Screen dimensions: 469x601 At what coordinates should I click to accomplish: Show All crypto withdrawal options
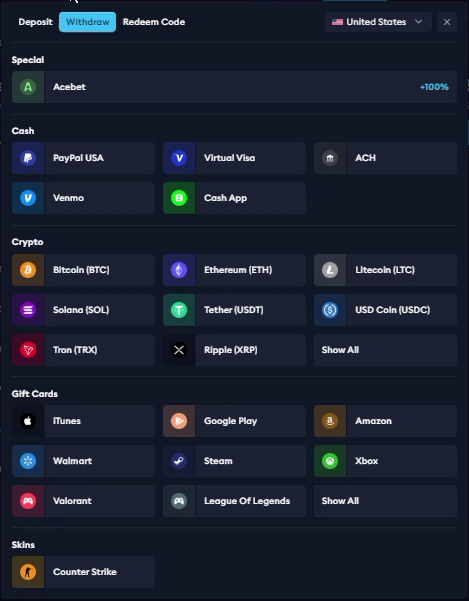[385, 350]
